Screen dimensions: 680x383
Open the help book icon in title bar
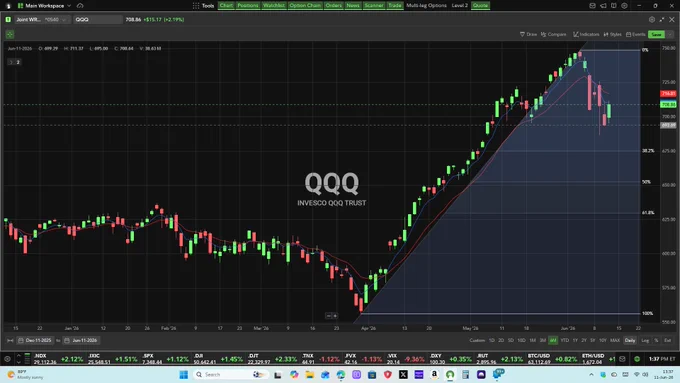[x=614, y=6]
